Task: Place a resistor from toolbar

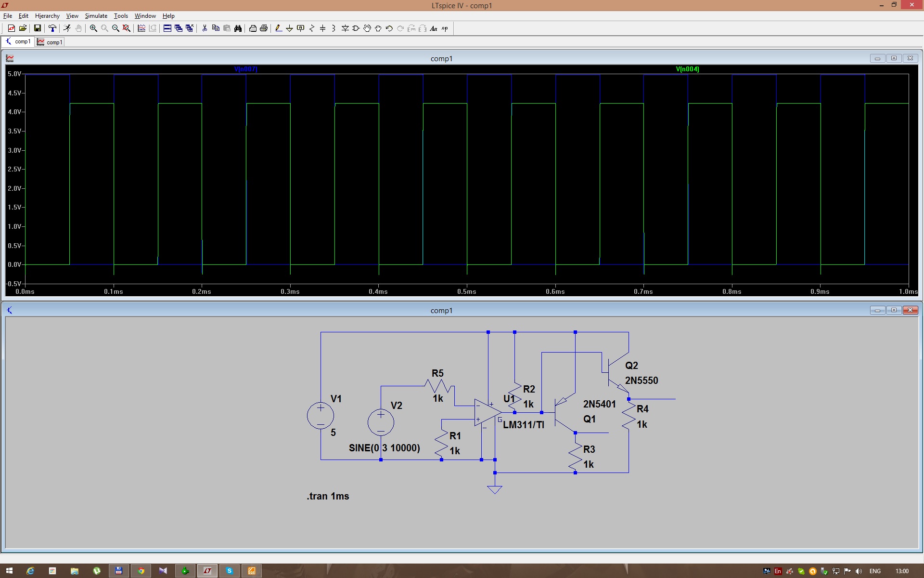Action: click(x=312, y=28)
